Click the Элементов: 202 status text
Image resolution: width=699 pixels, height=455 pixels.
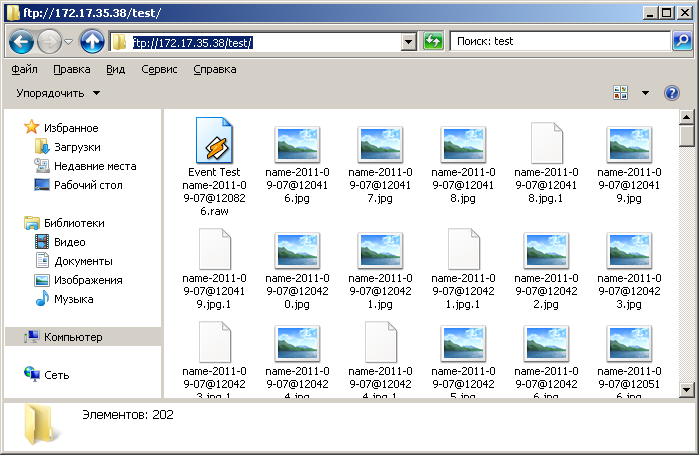click(x=128, y=415)
